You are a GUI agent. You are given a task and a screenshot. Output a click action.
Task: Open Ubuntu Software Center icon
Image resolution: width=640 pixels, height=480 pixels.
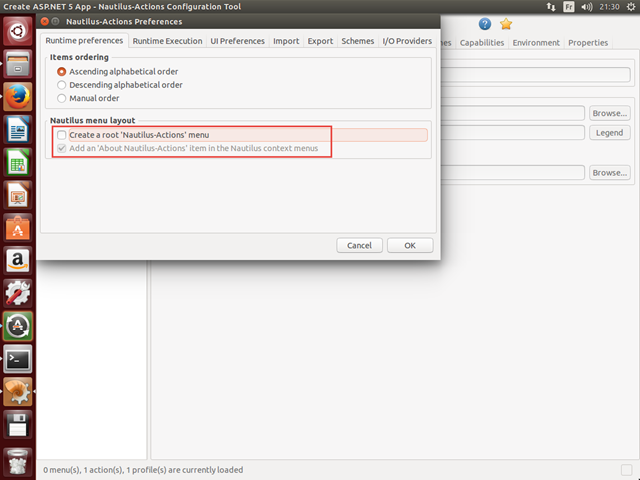(x=18, y=228)
